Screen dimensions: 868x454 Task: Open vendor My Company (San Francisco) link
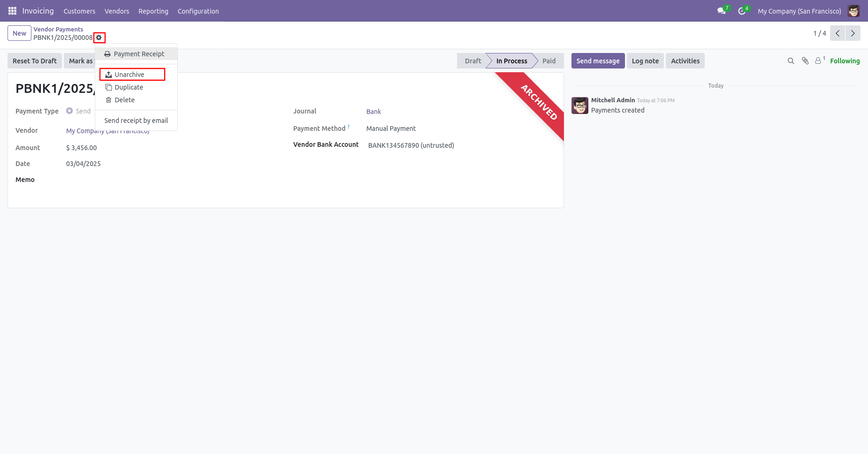click(x=108, y=131)
